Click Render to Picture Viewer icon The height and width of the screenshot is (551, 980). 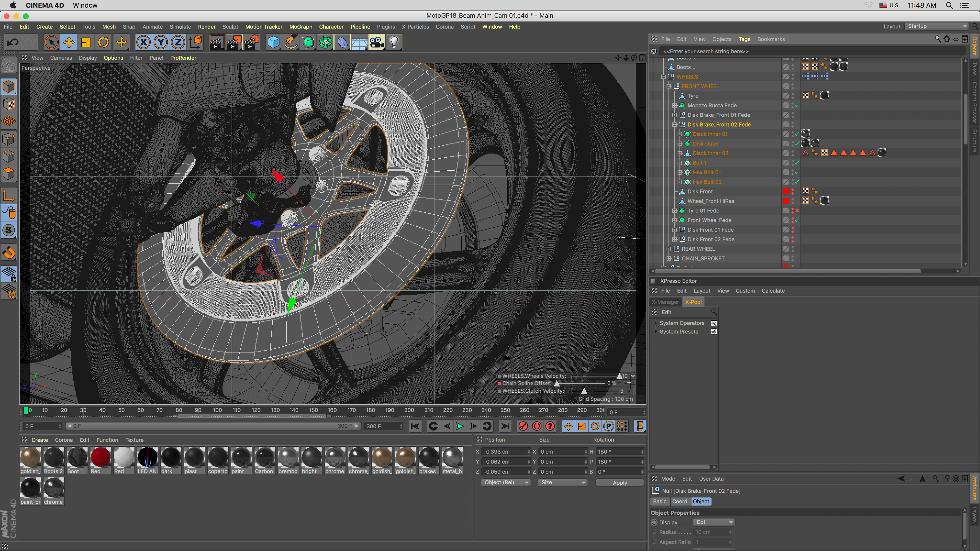click(234, 42)
